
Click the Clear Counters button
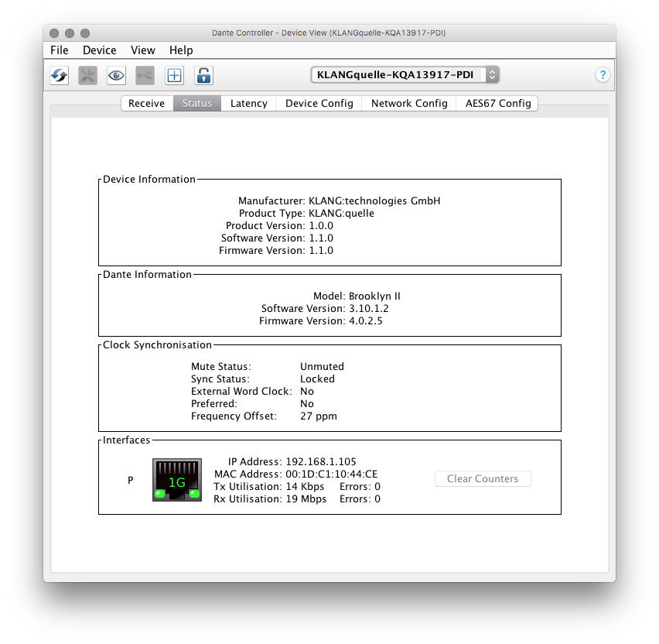[483, 478]
